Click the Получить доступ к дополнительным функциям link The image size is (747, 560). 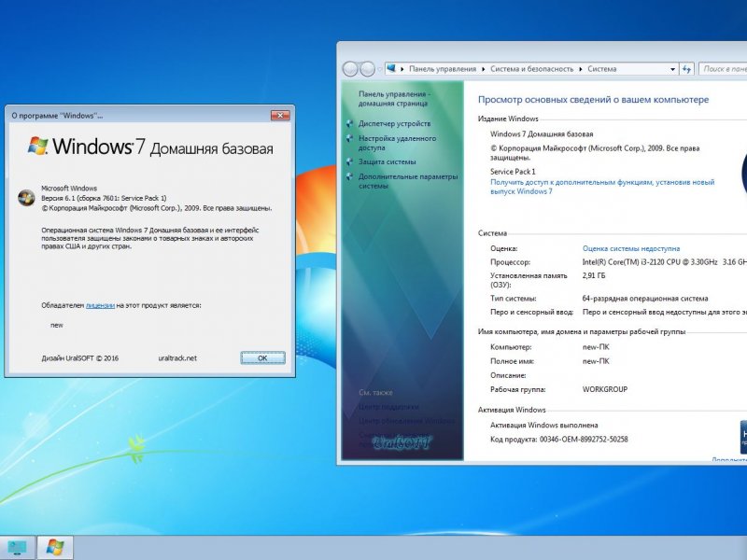pos(602,187)
